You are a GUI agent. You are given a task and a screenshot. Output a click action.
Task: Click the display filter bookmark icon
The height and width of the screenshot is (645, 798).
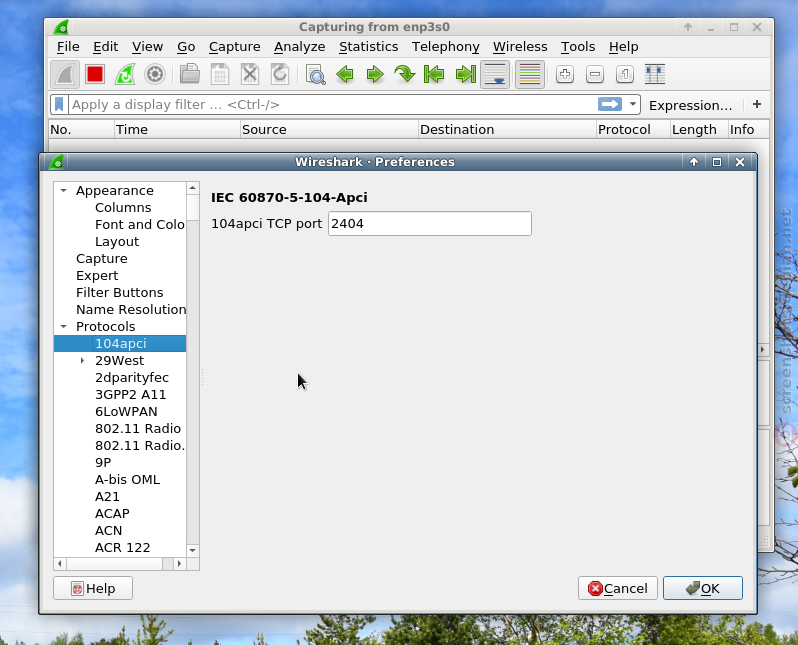[x=59, y=104]
